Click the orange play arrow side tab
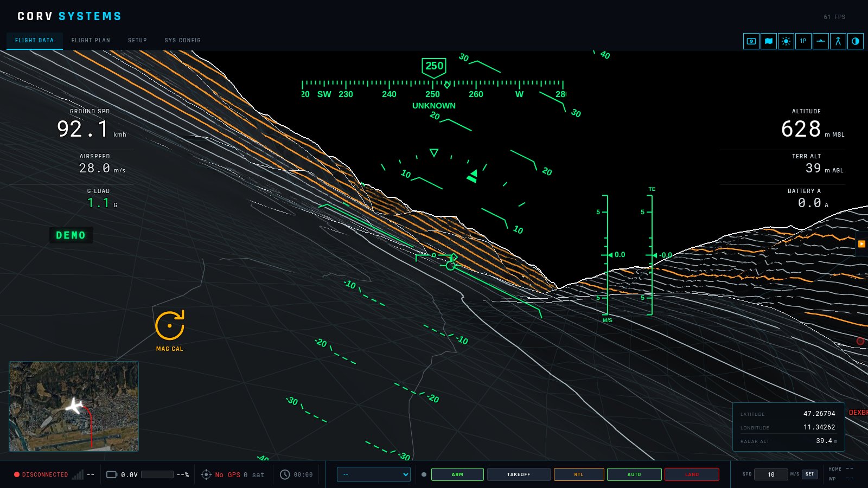The image size is (868, 488). (x=861, y=244)
